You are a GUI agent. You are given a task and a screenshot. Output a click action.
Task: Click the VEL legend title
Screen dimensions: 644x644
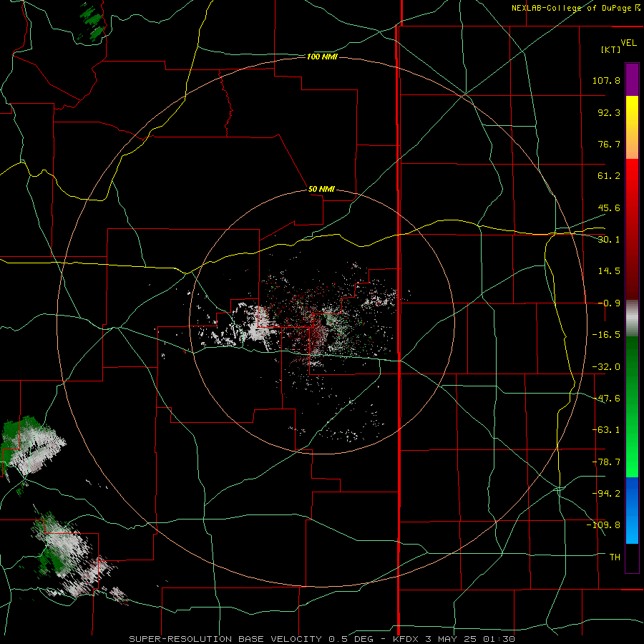628,43
